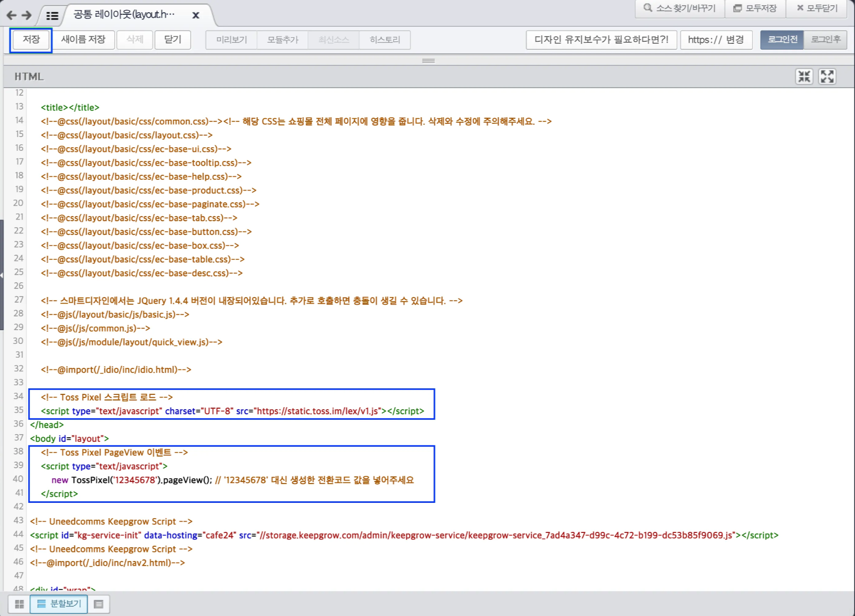Click 새이름 저장 button
855x616 pixels.
(x=83, y=39)
